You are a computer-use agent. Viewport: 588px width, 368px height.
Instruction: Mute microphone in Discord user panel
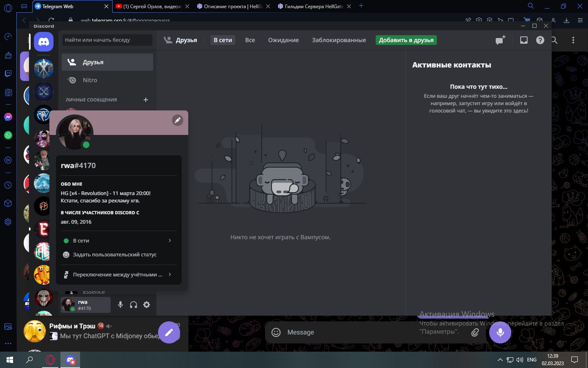120,305
